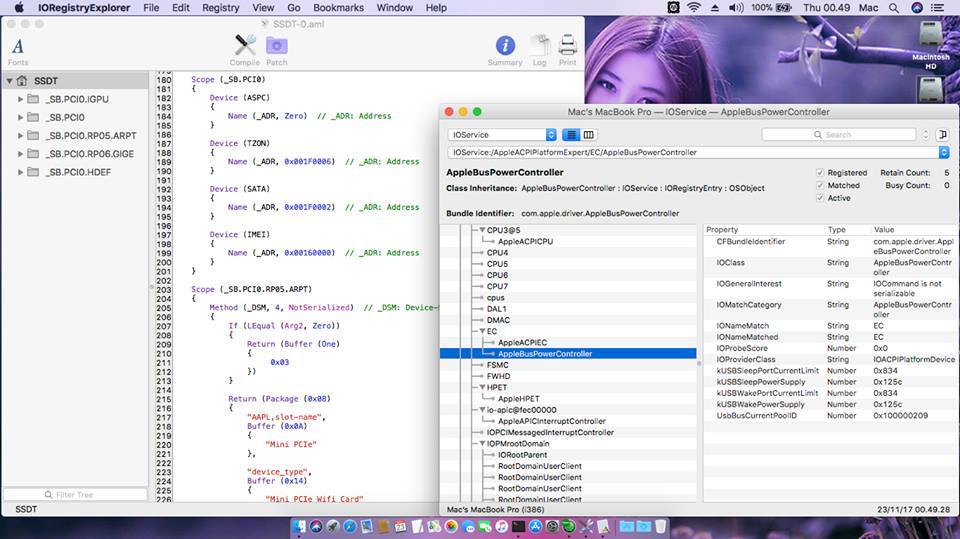Open the Go menu

[294, 7]
